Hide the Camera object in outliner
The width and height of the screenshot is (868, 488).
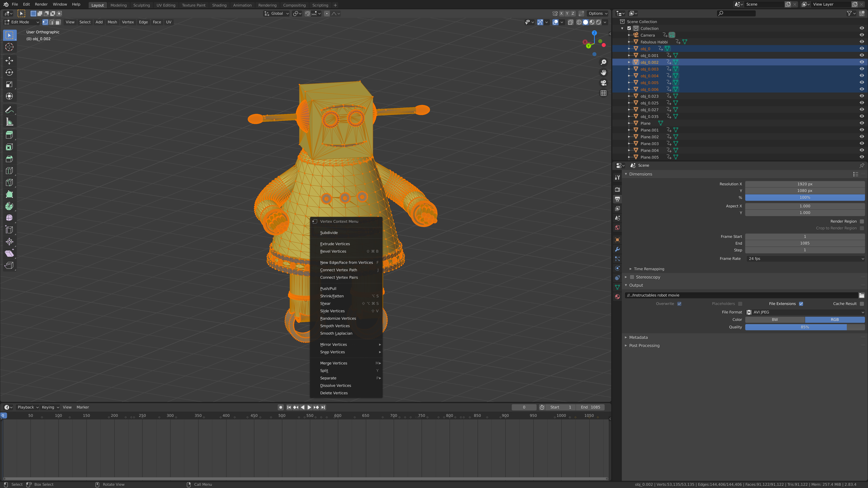pyautogui.click(x=862, y=35)
